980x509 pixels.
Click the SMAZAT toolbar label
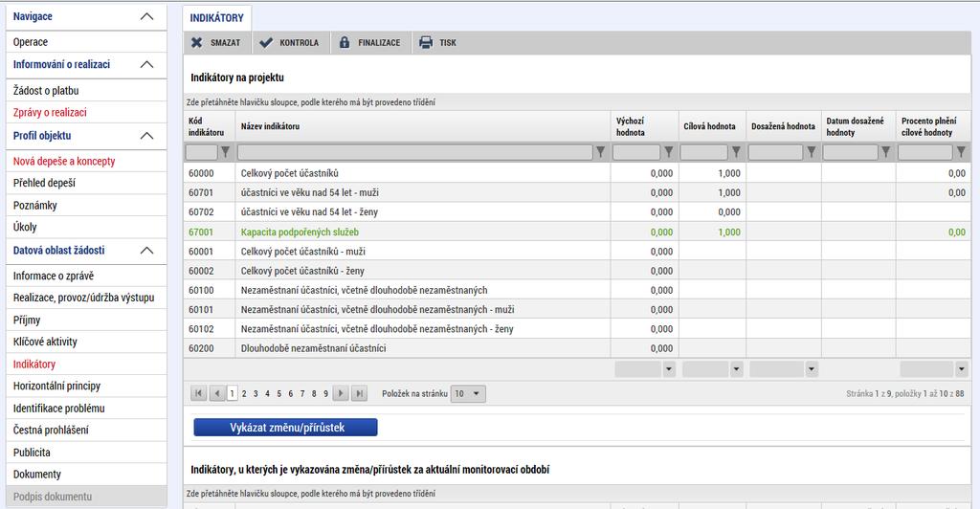225,43
